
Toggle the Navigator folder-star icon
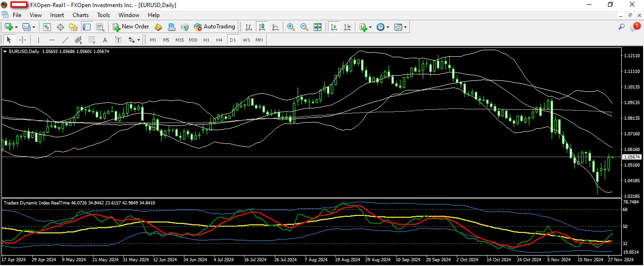73,27
